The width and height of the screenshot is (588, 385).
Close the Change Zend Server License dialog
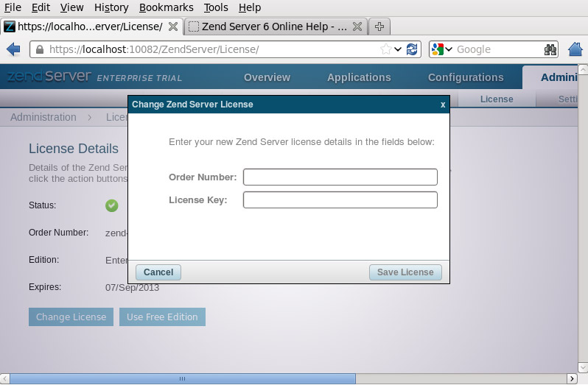pyautogui.click(x=443, y=105)
